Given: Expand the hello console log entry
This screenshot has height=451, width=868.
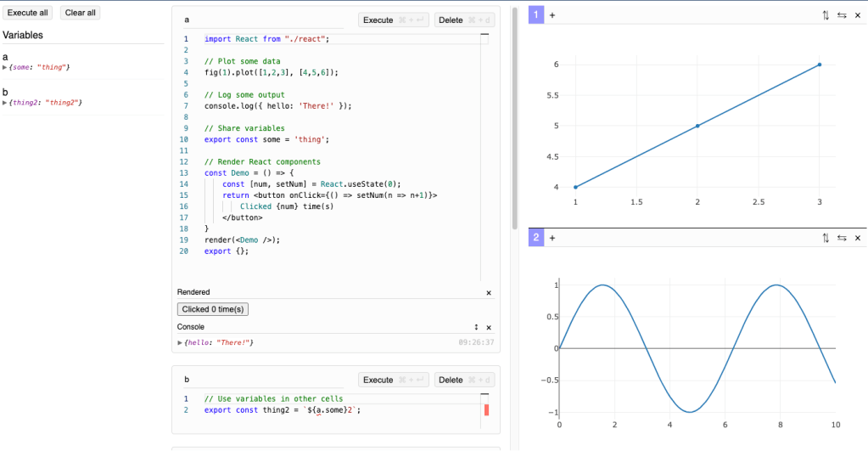Looking at the screenshot, I should pyautogui.click(x=180, y=342).
